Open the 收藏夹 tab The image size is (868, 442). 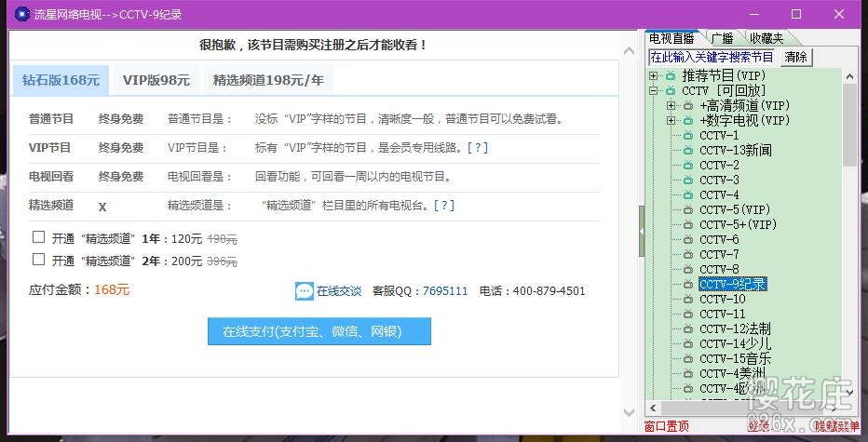click(x=766, y=38)
